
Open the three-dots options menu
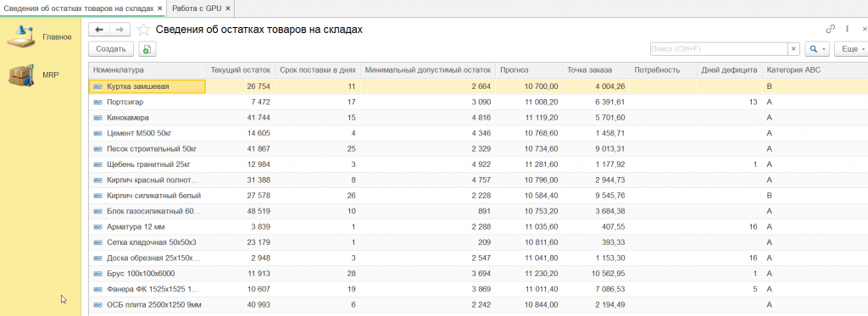847,30
